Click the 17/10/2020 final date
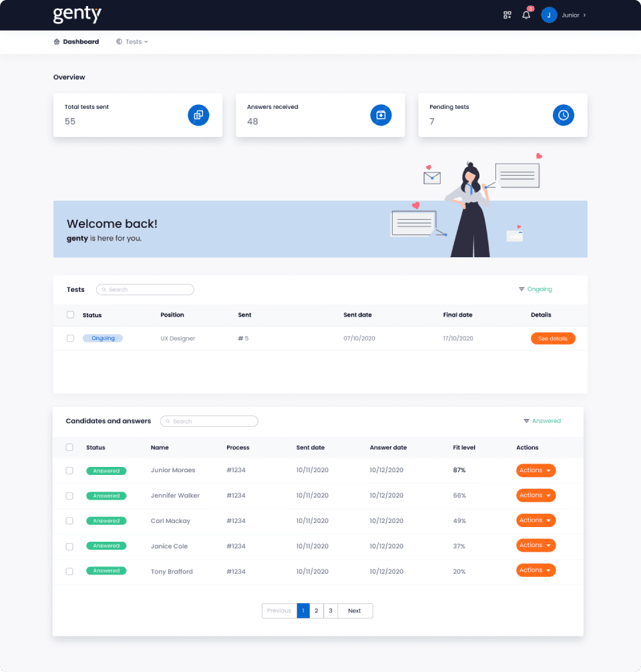641x672 pixels. [458, 338]
